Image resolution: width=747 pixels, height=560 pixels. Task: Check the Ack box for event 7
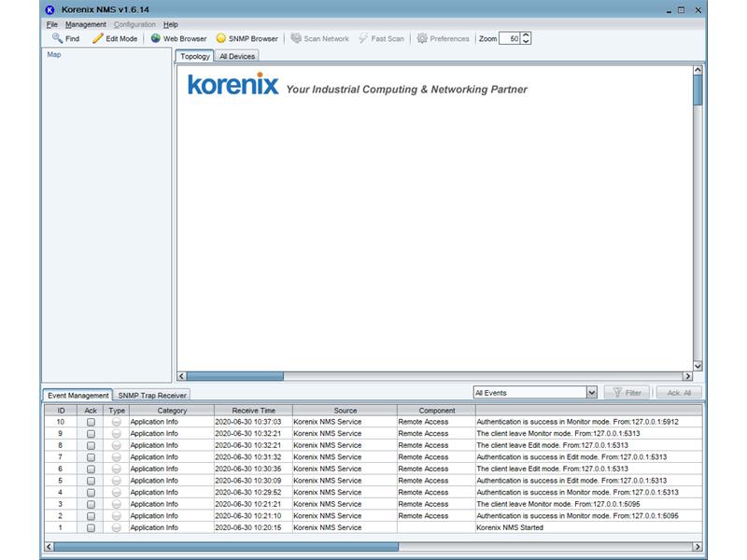click(91, 457)
